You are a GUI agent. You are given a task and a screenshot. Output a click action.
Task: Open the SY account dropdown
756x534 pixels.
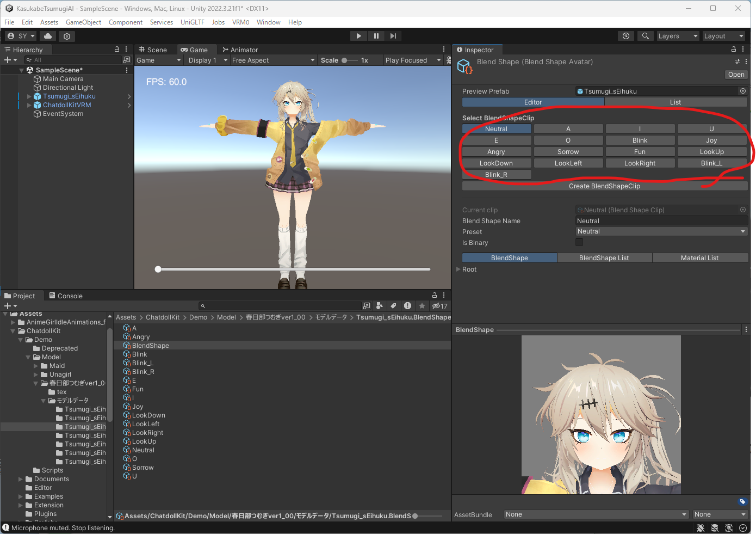21,36
